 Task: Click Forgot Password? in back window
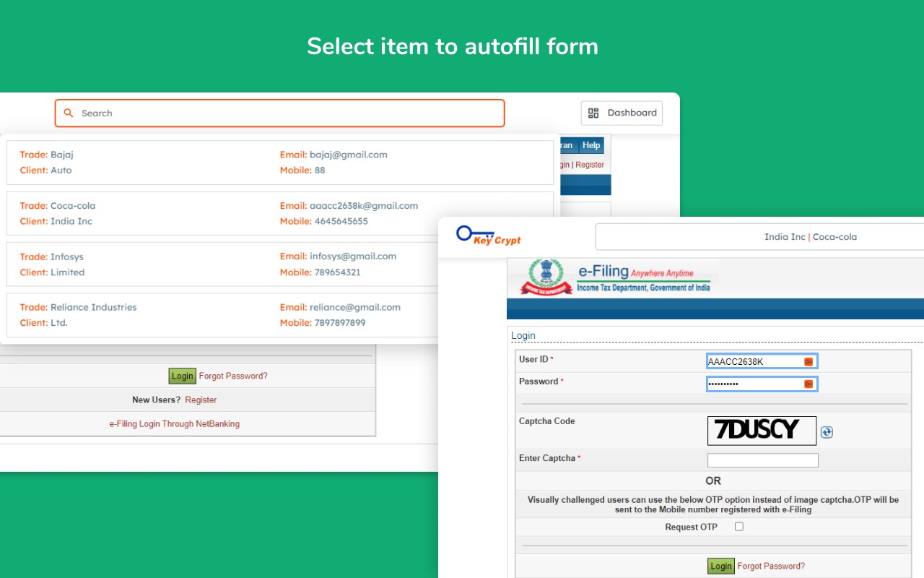tap(233, 376)
